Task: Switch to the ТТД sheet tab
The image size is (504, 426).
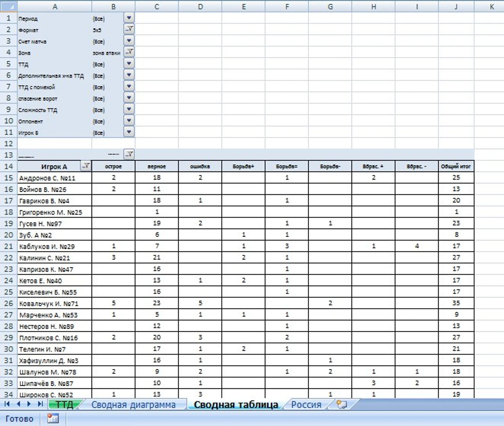Action: (65, 405)
